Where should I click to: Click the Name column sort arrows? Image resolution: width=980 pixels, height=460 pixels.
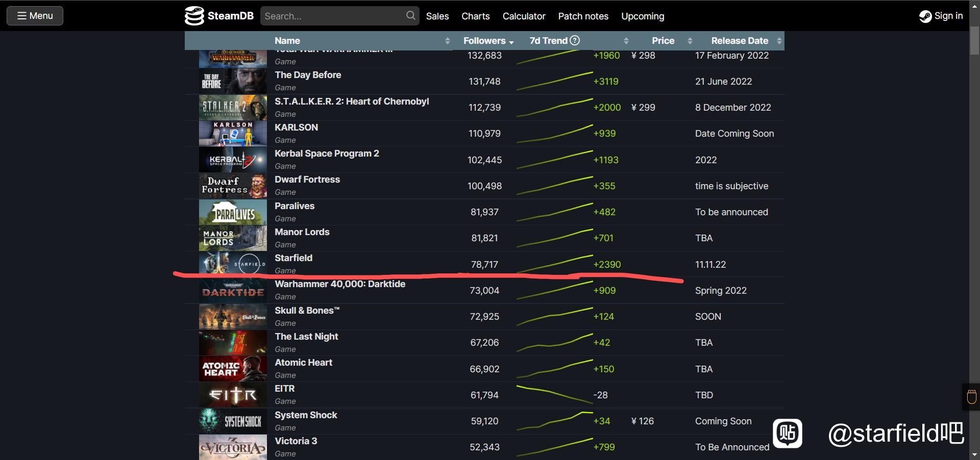[447, 41]
